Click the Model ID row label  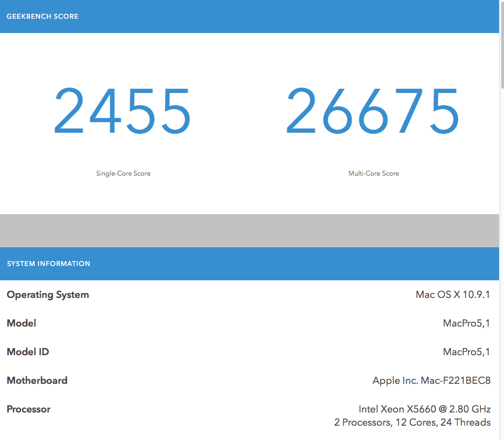point(28,352)
